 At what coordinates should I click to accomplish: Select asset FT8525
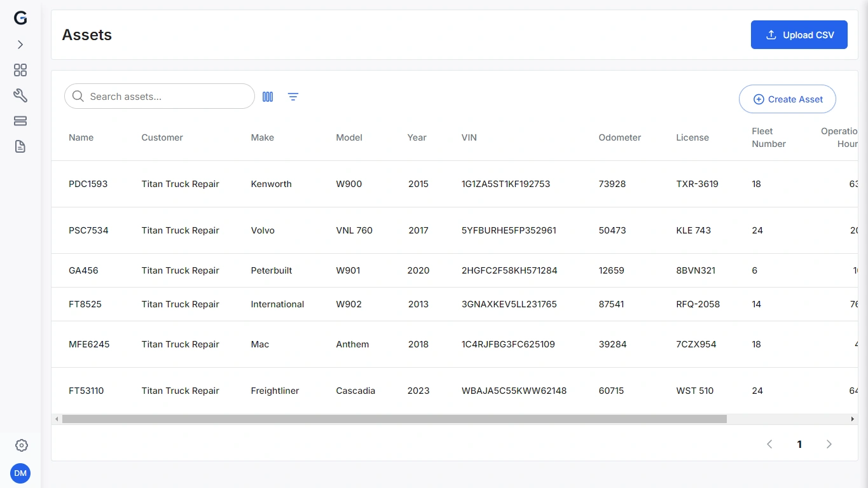[x=85, y=304]
